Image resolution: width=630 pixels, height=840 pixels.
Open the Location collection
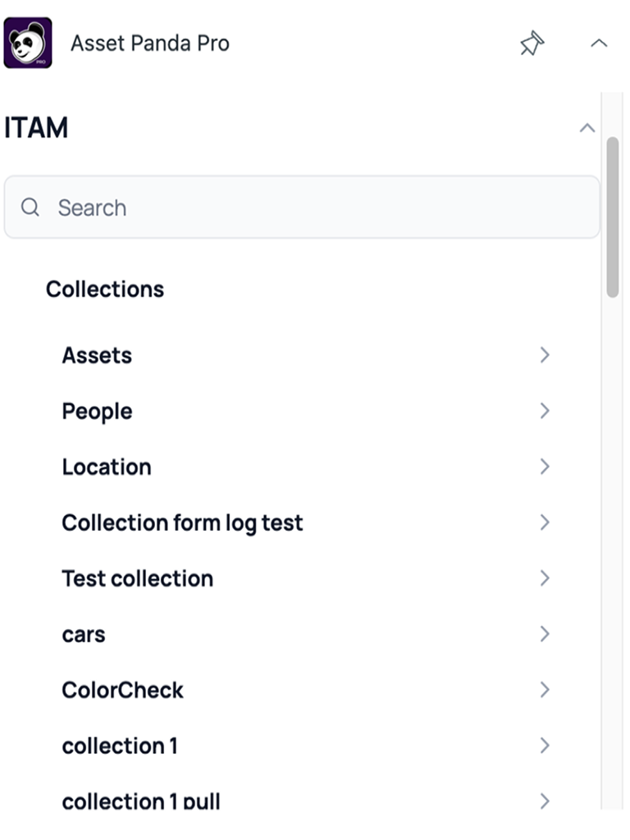pos(107,467)
